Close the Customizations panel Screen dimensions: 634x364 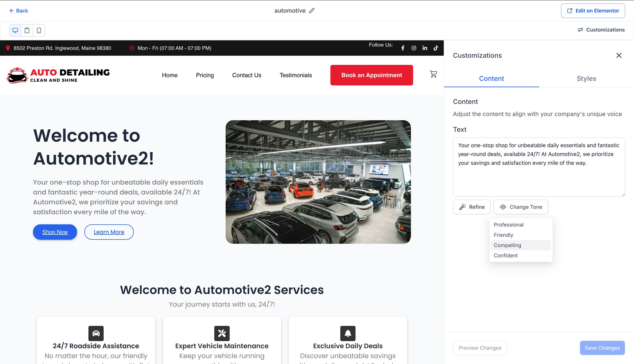point(619,55)
